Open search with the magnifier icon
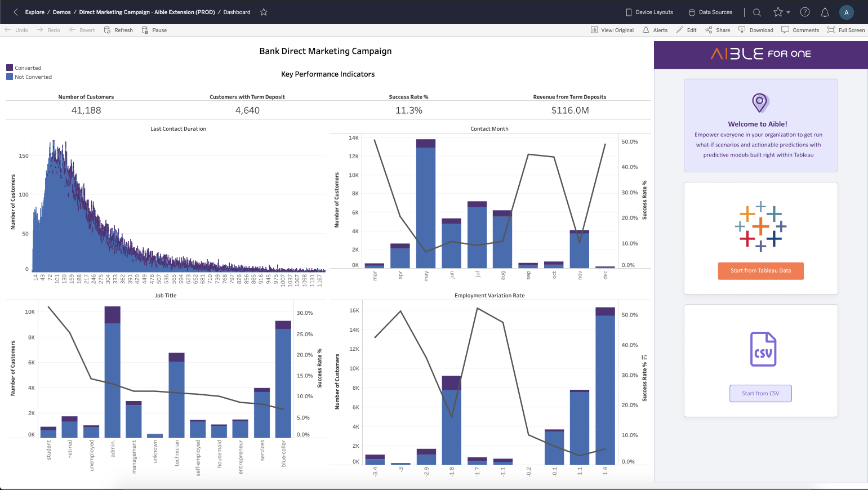This screenshot has height=490, width=868. click(756, 12)
